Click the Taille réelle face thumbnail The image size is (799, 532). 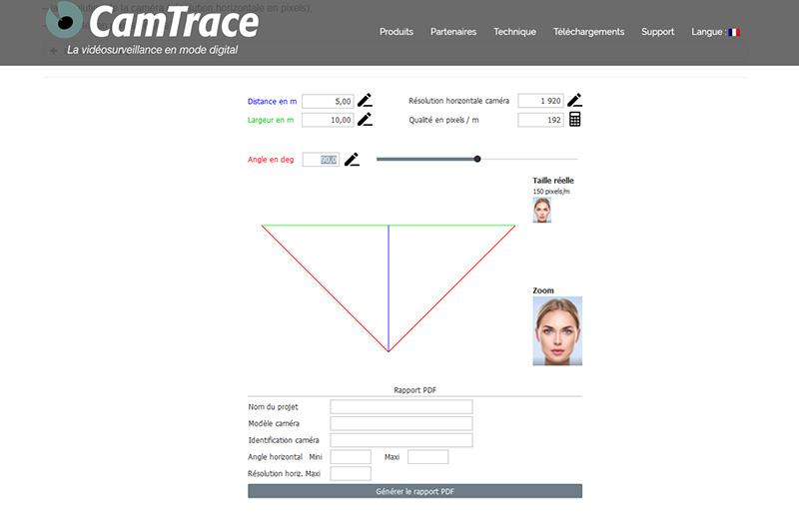pyautogui.click(x=541, y=211)
